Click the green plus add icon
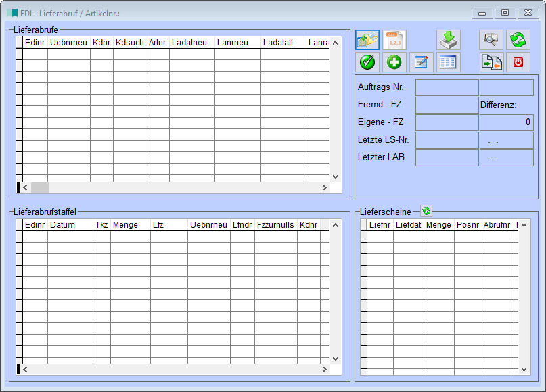This screenshot has width=546, height=392. (394, 62)
